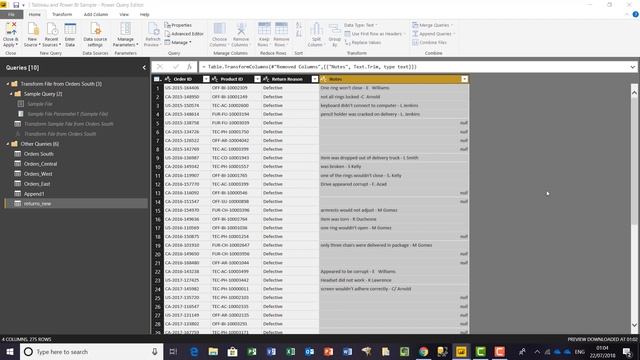
Task: Switch to the Add Column tab
Action: [96, 14]
